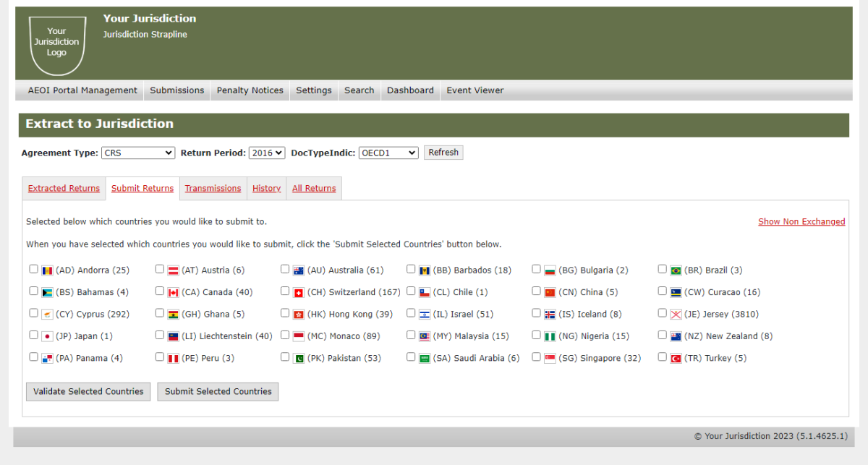Open the Penalty Notices menu
The height and width of the screenshot is (465, 868).
click(250, 90)
